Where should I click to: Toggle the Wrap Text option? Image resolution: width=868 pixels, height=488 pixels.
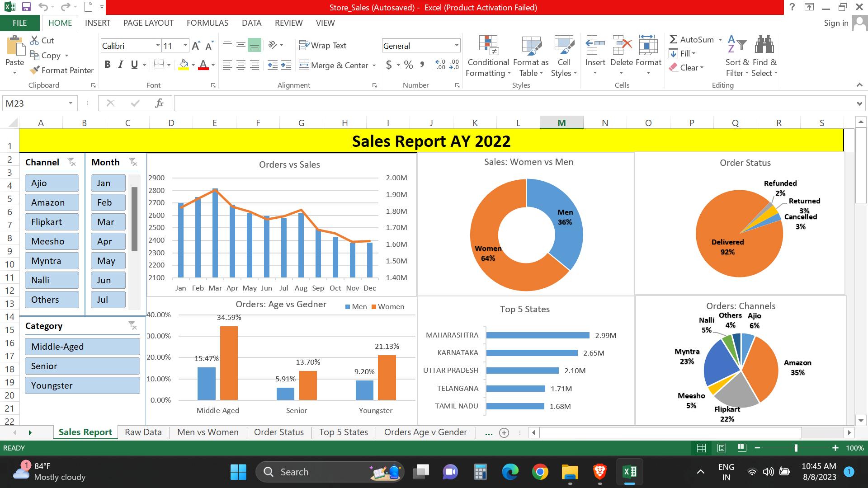pyautogui.click(x=323, y=46)
